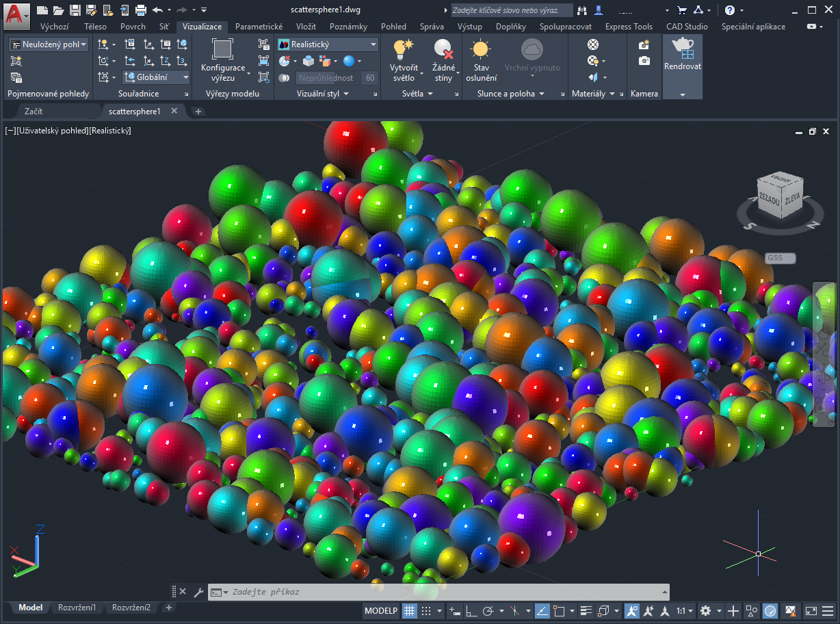Click the customize wrench icon on command line

pos(199,592)
